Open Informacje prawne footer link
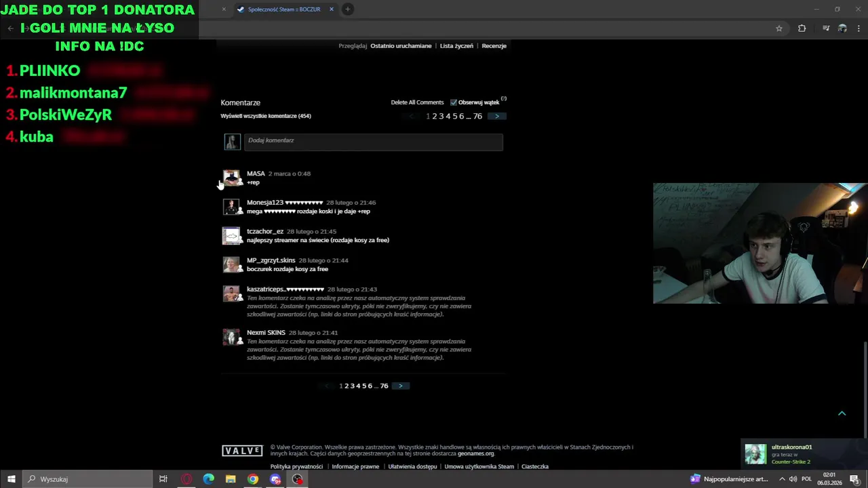Image resolution: width=868 pixels, height=488 pixels. pos(355,466)
